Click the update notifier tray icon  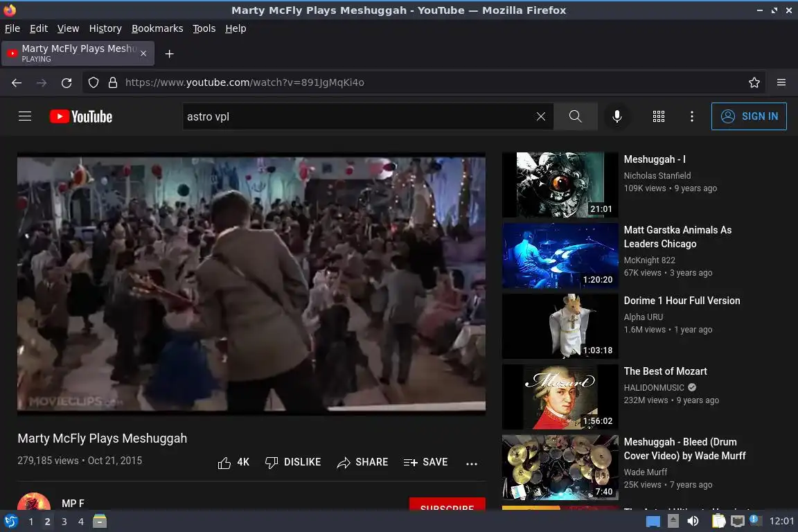(x=755, y=520)
